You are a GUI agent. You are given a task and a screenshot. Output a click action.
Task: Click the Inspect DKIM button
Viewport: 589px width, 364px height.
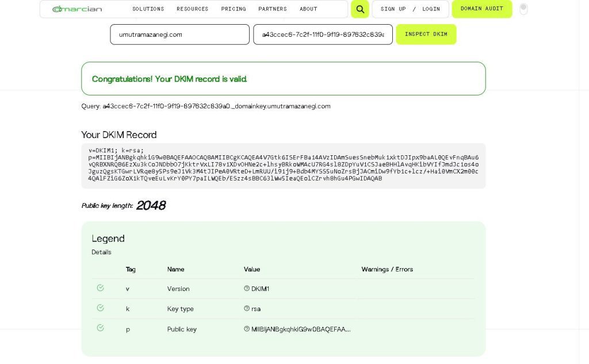point(426,34)
